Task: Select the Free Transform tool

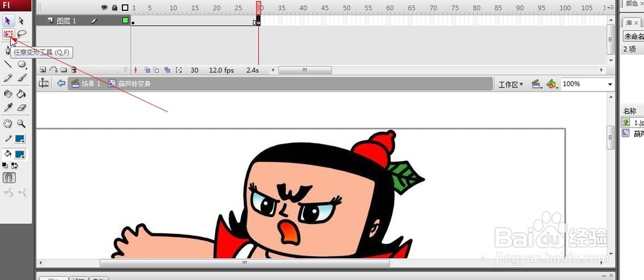Action: click(x=8, y=34)
